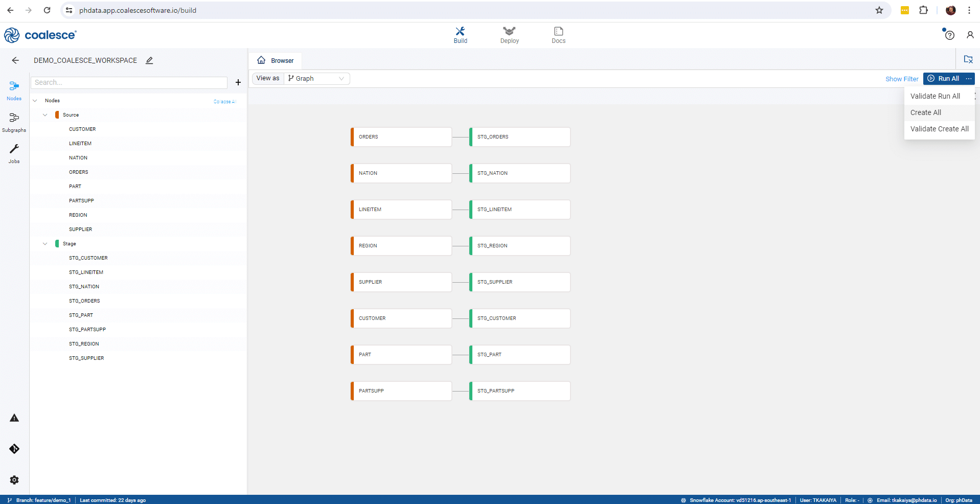Focus the node Search field
This screenshot has height=504, width=980.
pos(129,82)
